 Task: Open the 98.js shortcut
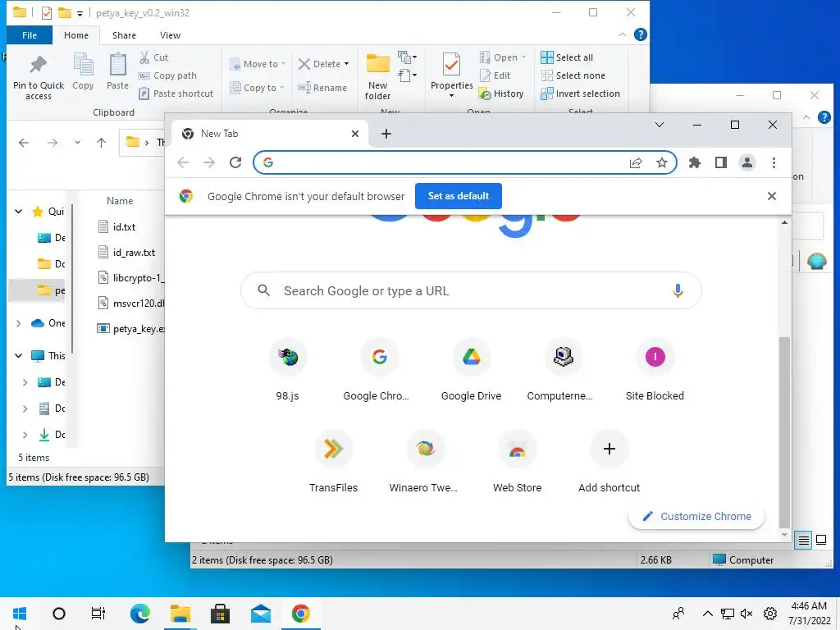pyautogui.click(x=288, y=370)
